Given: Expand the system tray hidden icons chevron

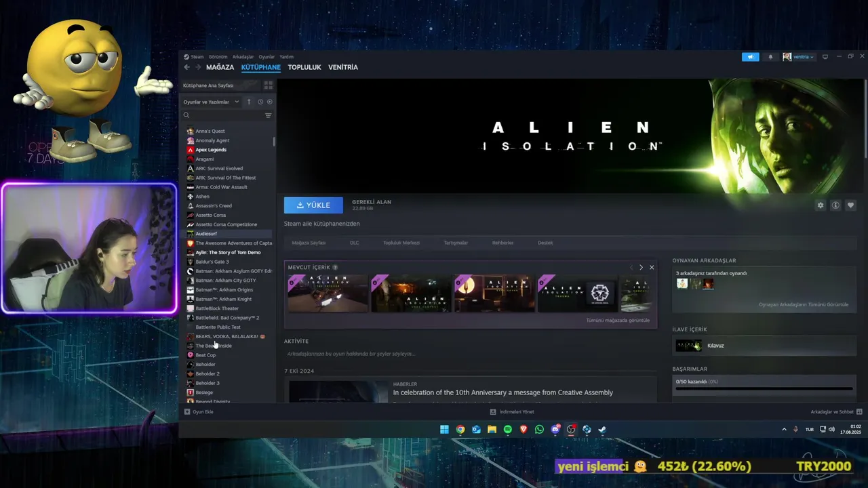Looking at the screenshot, I should click(785, 429).
